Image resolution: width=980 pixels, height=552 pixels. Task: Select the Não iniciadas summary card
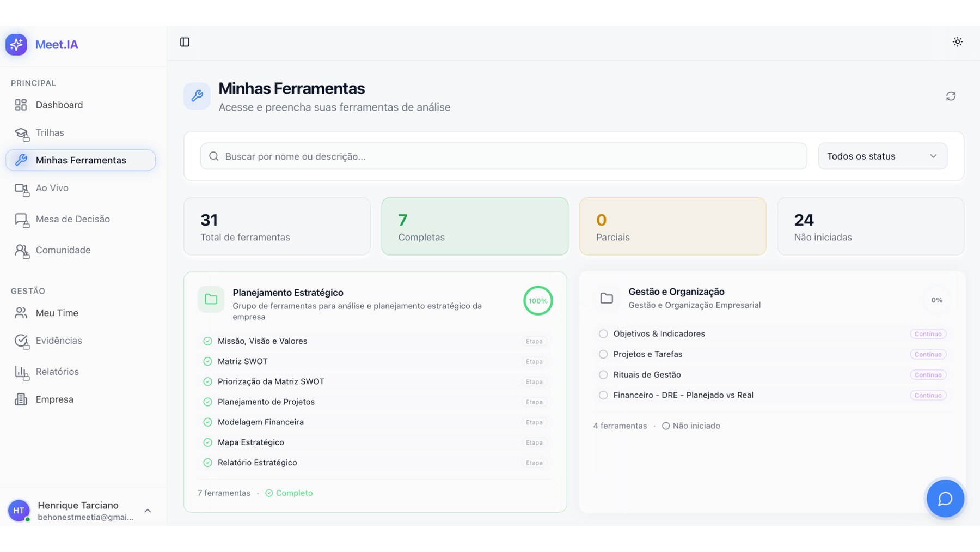point(871,226)
